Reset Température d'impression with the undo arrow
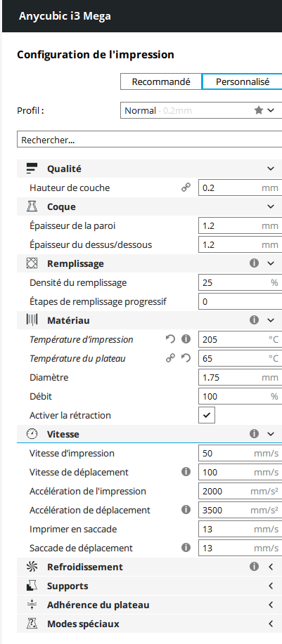The width and height of the screenshot is (282, 644). pyautogui.click(x=170, y=339)
